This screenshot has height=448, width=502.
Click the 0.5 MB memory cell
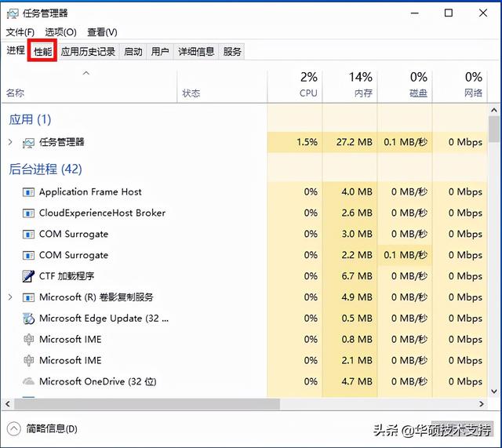(x=350, y=319)
